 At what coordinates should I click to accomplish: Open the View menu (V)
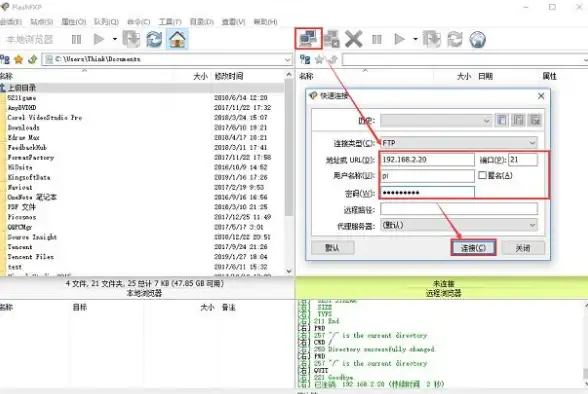coord(233,22)
